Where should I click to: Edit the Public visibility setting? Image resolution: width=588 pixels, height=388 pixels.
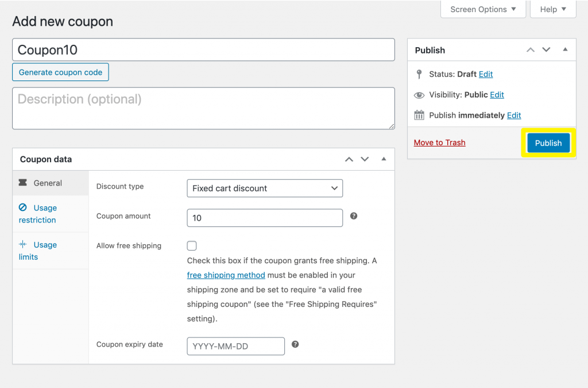click(497, 95)
